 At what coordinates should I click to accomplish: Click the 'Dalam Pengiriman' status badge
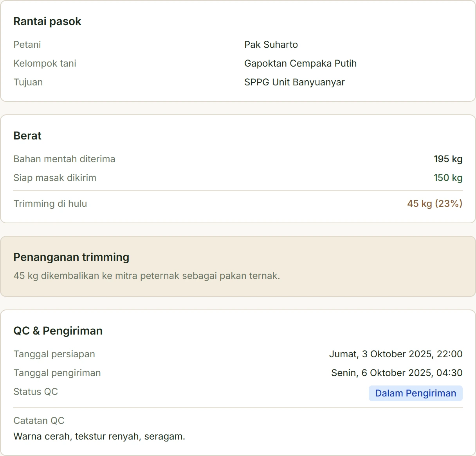[x=416, y=393]
